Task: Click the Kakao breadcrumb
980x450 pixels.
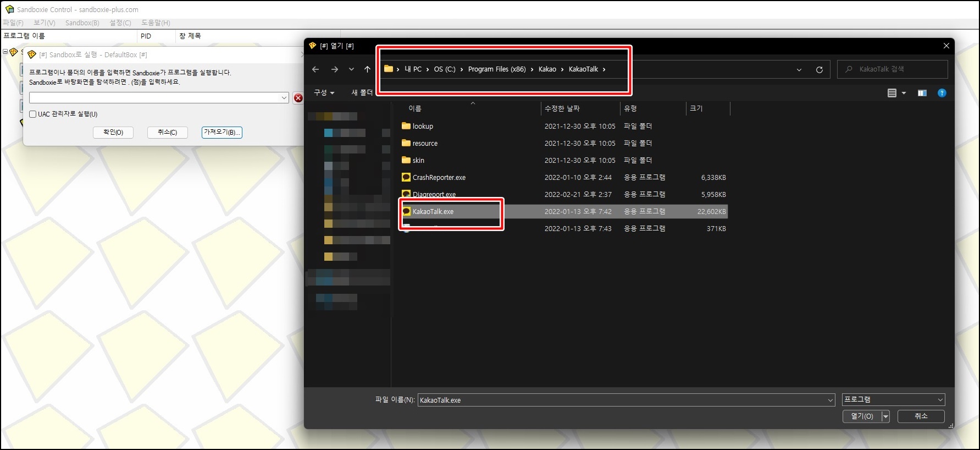Action: 547,69
